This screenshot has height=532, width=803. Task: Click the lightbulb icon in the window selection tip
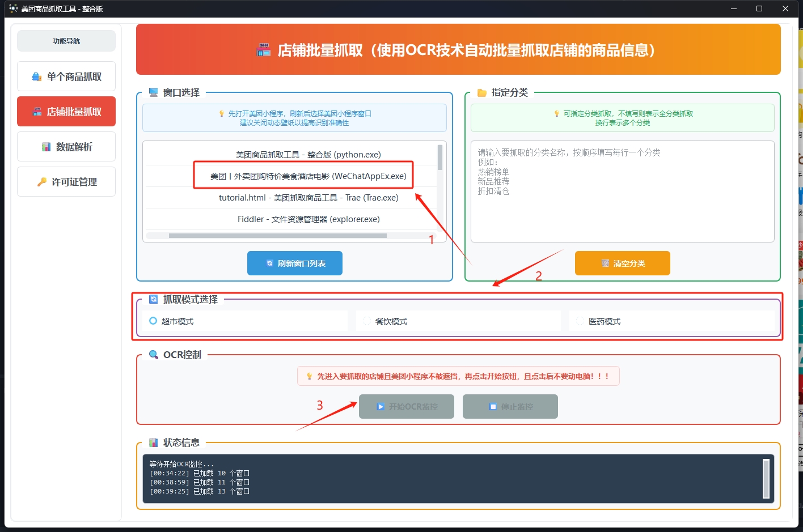(x=222, y=113)
